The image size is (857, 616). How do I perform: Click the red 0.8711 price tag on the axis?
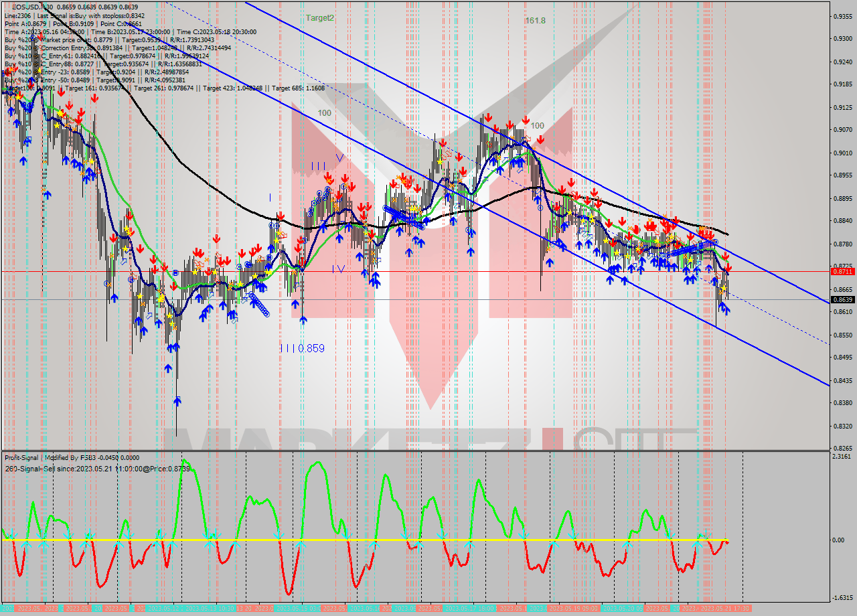coord(842,271)
